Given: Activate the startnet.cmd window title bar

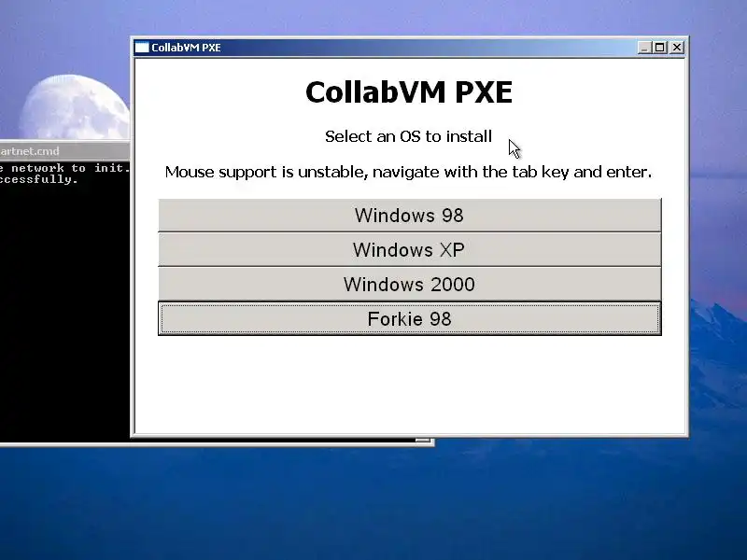Looking at the screenshot, I should (x=64, y=151).
